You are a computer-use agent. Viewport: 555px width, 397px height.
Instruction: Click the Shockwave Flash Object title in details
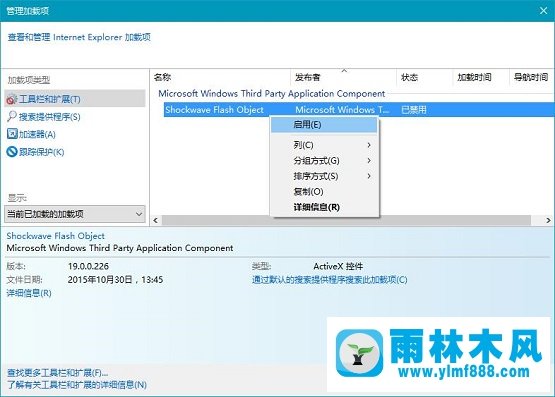56,236
